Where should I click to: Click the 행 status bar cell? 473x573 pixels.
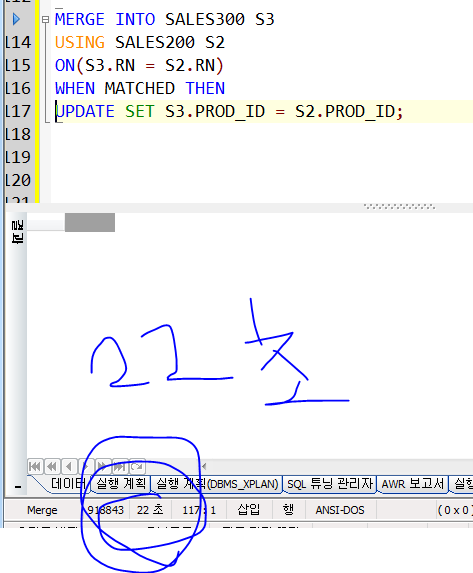point(288,510)
